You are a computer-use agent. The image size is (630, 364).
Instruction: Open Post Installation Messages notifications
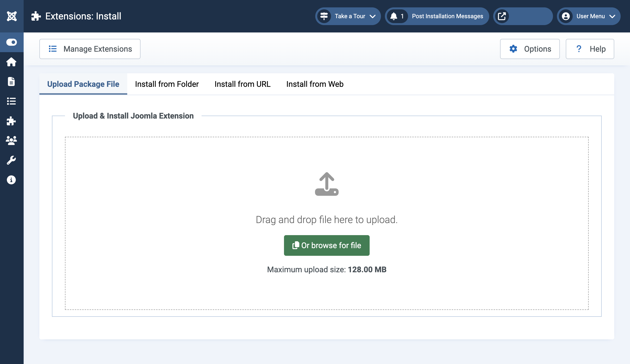pos(437,16)
